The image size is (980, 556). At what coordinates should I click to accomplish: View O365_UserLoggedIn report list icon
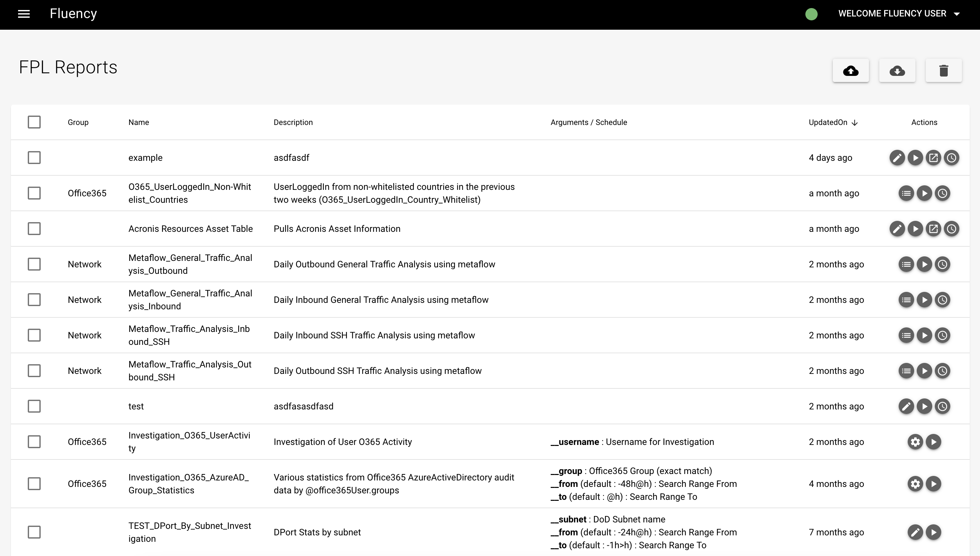[x=906, y=193]
